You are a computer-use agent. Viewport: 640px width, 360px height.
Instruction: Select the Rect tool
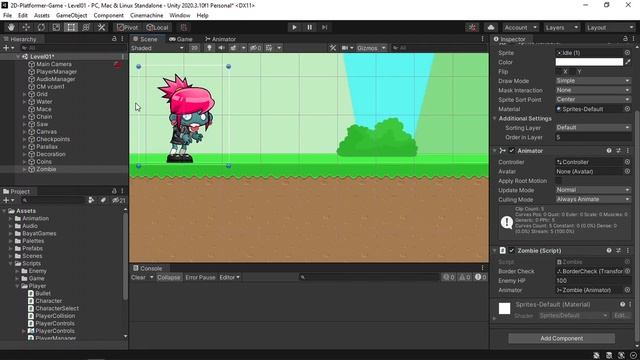point(71,27)
